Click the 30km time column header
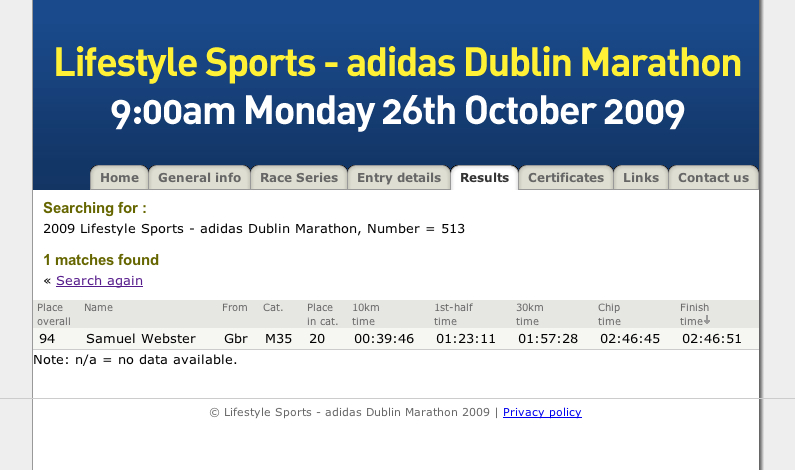Screen dimensions: 795x470 (529, 314)
